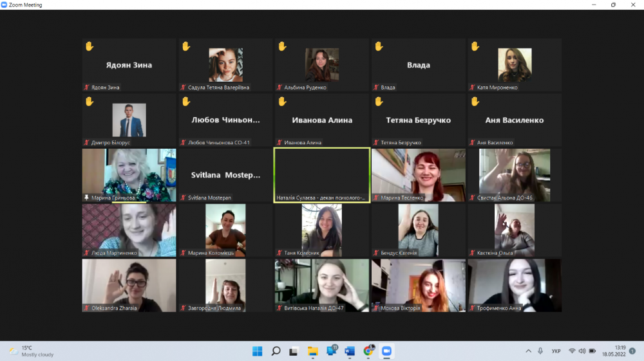Viewport: 644px width, 361px height.
Task: Open Task View in the taskbar
Action: [x=294, y=351]
